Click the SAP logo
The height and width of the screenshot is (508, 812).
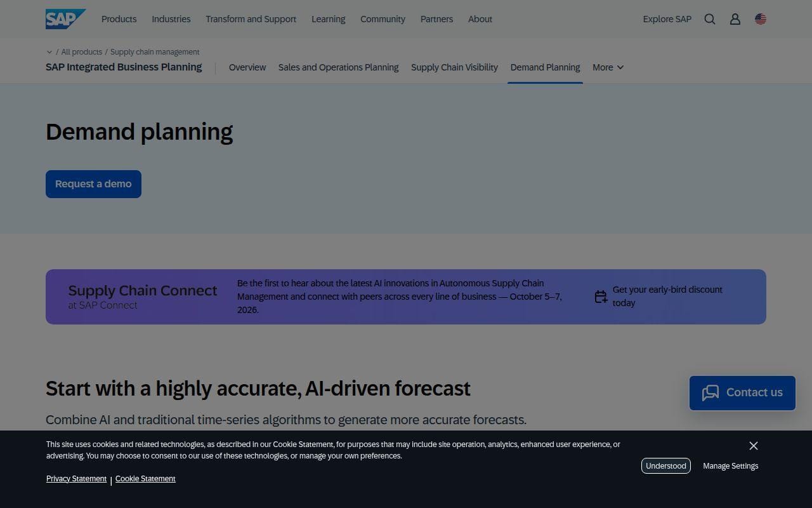65,19
